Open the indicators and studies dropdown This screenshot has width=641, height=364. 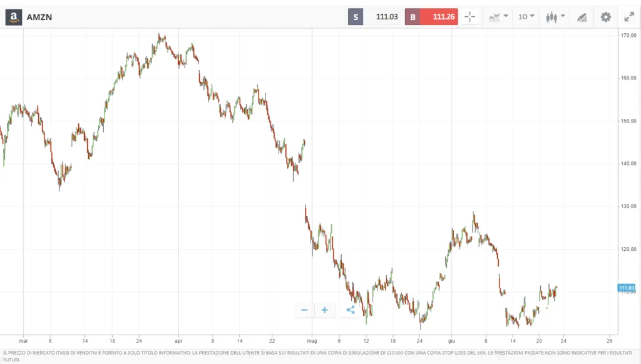[498, 17]
